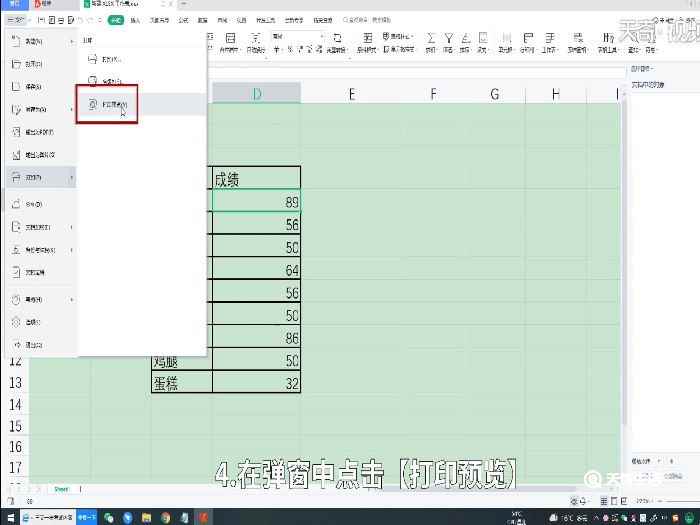Click the Windows Start button
Image resolution: width=700 pixels, height=525 pixels.
click(x=8, y=517)
